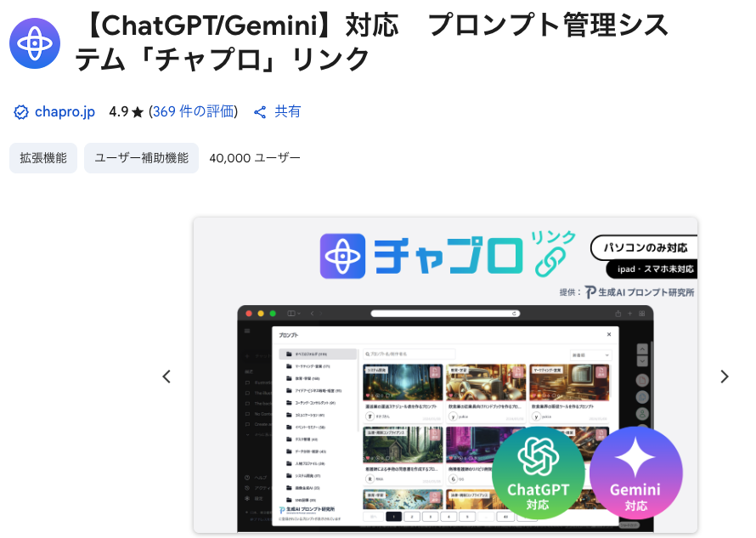Select the ユーザー補助機能 category chip
The width and height of the screenshot is (756, 538).
(141, 158)
